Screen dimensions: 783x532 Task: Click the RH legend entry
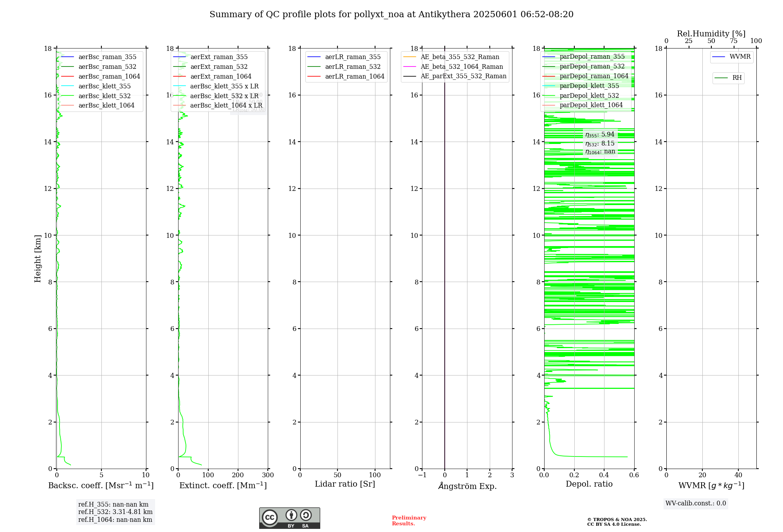[x=736, y=78]
